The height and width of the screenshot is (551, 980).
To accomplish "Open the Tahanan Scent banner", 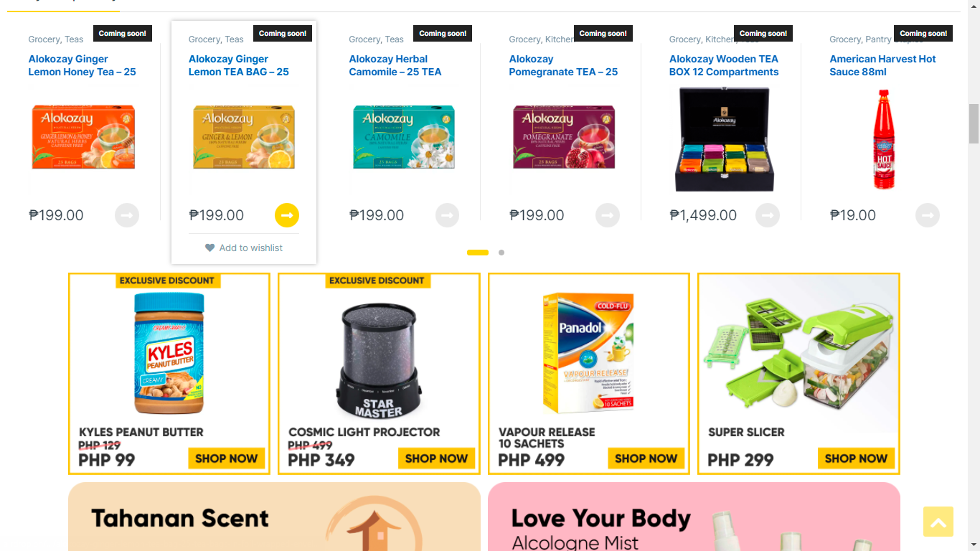I will click(274, 517).
